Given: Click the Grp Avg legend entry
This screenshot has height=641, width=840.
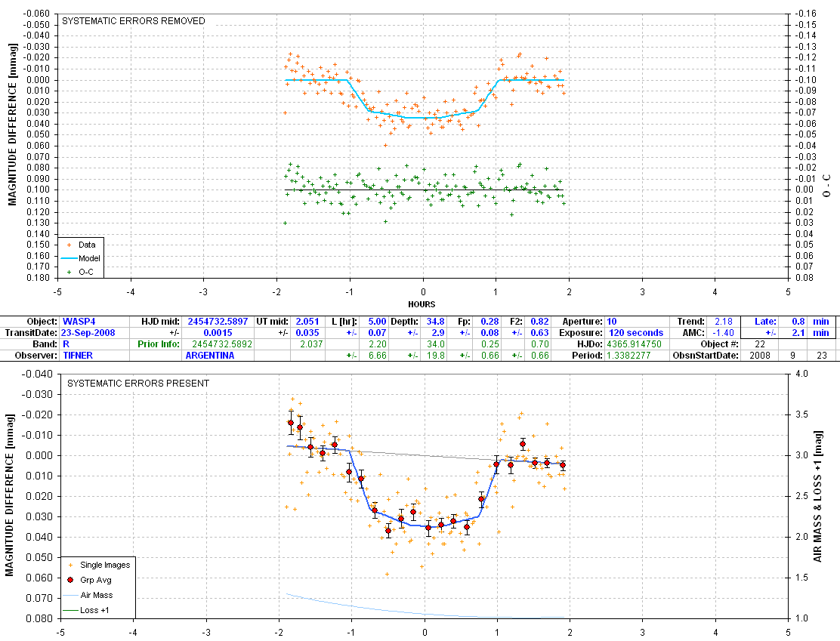Looking at the screenshot, I should click(x=89, y=580).
